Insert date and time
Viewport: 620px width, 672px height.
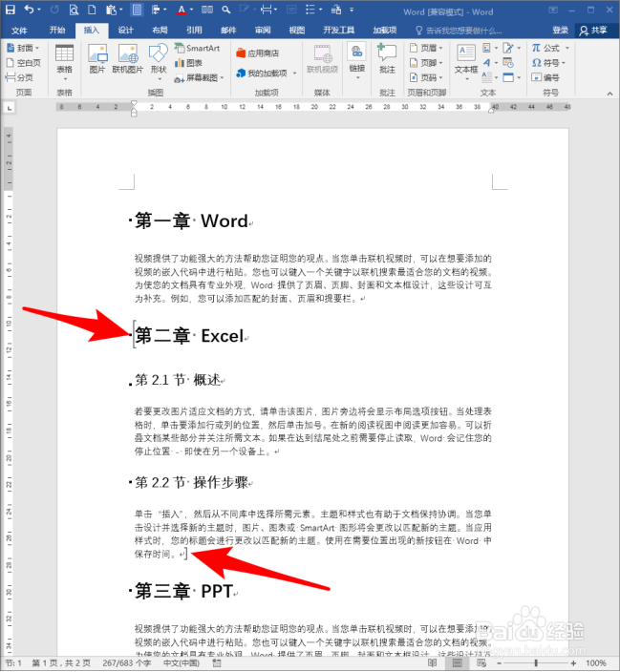508,63
